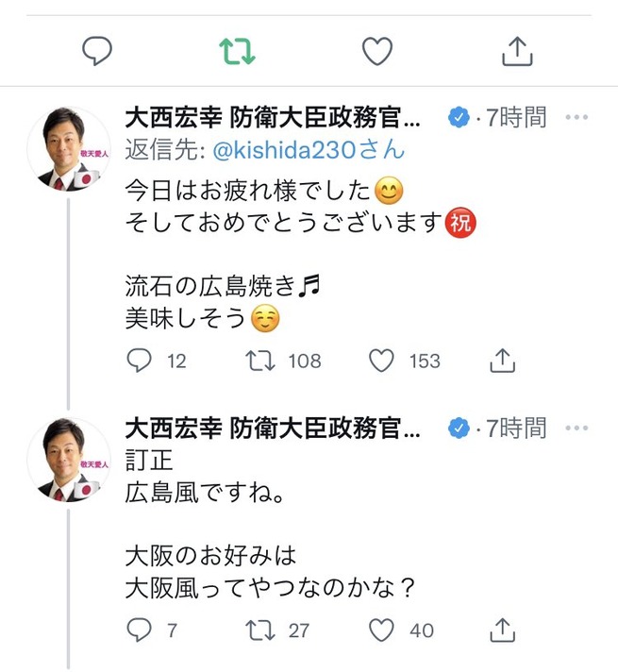Viewport: 618px width, 672px height.
Task: Tap the reply icon in the top action bar
Action: coord(98,52)
